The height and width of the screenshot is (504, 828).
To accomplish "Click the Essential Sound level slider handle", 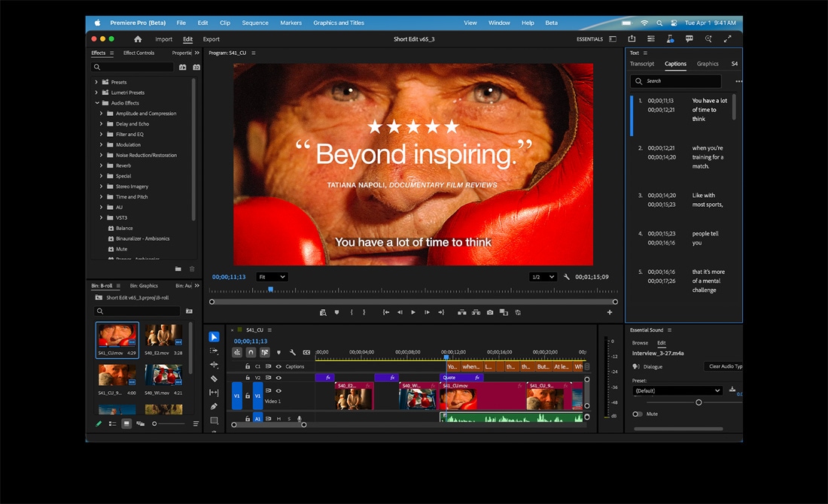I will (699, 402).
